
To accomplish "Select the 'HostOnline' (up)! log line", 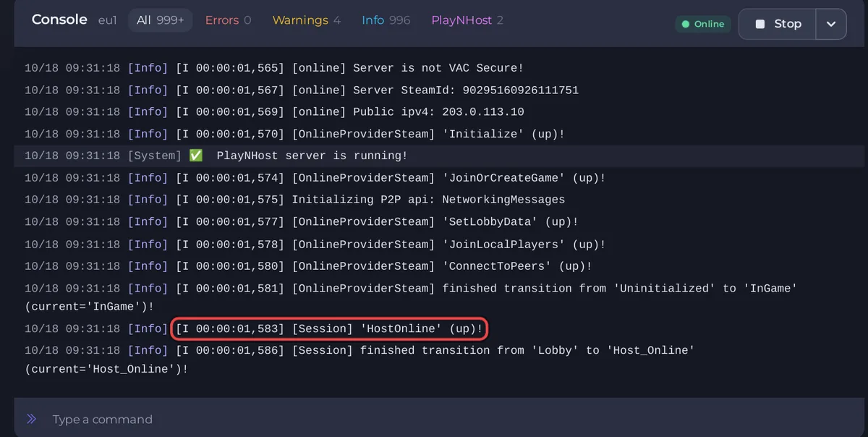I will point(330,329).
